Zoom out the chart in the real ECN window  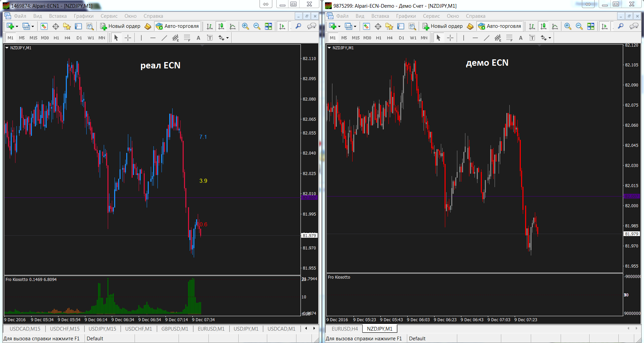pos(257,26)
